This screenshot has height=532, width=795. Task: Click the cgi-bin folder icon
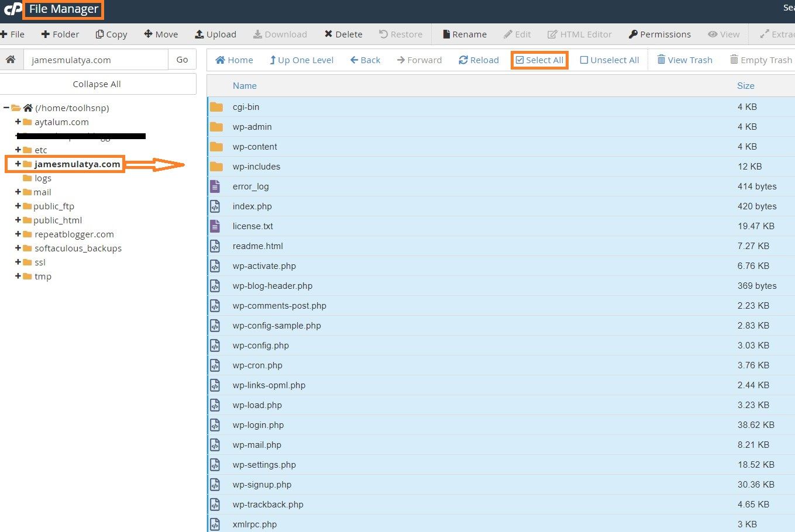point(216,107)
